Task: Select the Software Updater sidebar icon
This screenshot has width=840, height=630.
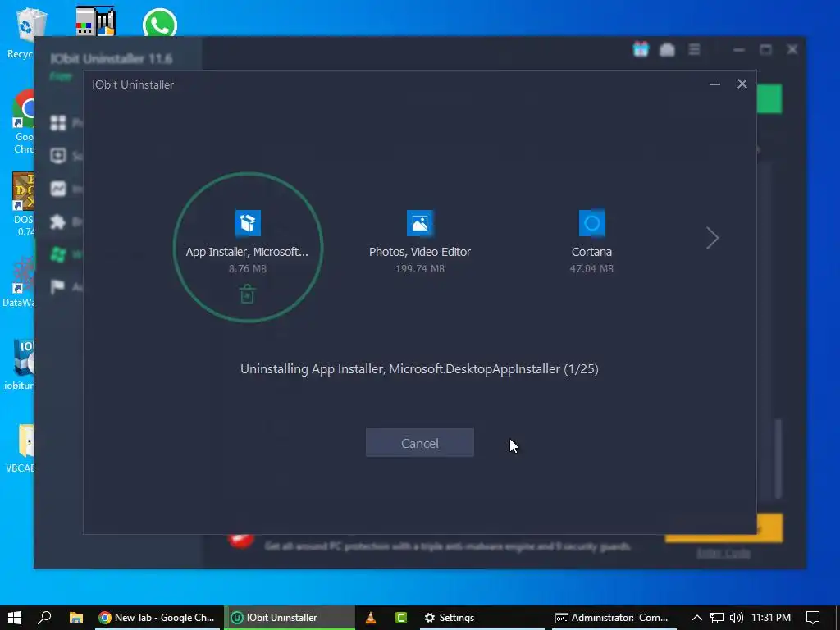Action: click(x=58, y=156)
